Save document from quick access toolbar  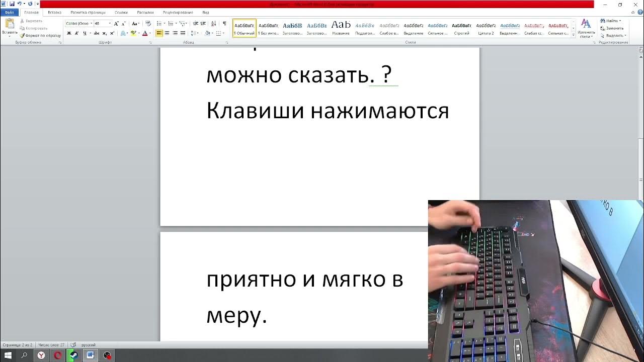(x=12, y=4)
